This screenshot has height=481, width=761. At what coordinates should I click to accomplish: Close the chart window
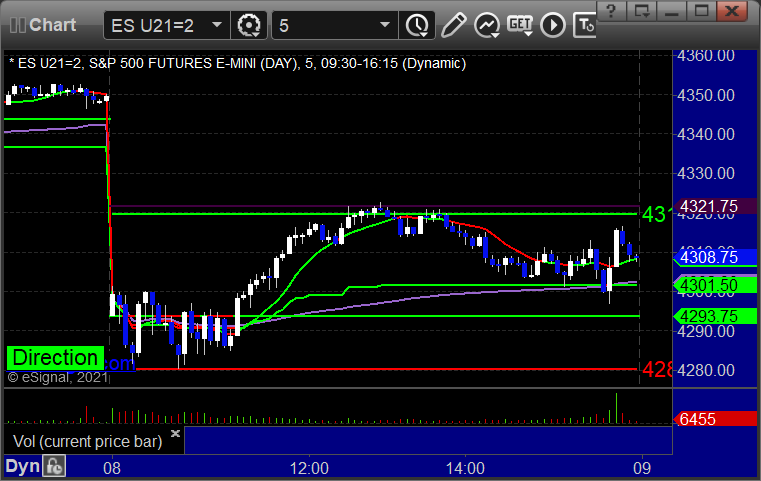(732, 11)
